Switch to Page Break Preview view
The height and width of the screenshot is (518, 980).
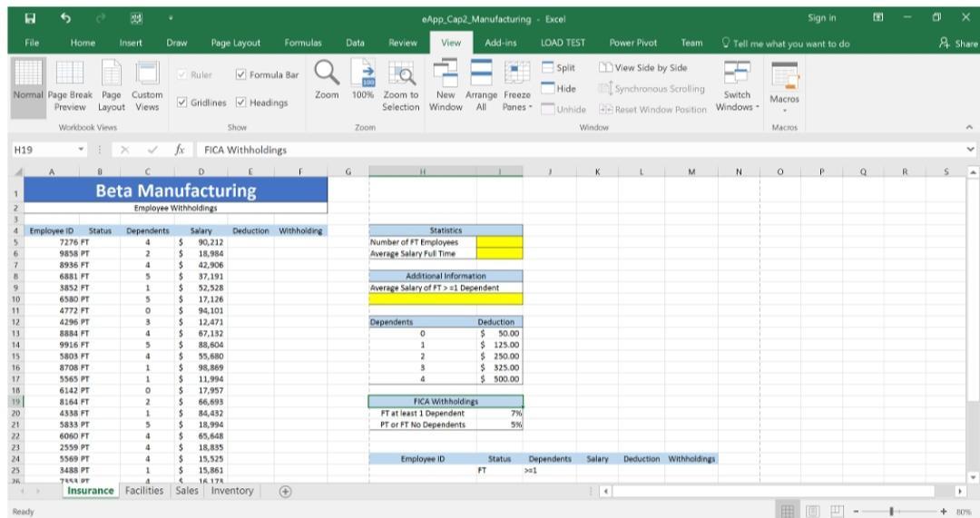pyautogui.click(x=68, y=89)
